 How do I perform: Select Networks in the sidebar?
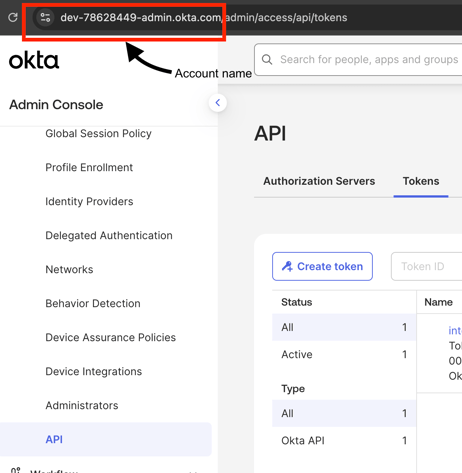[x=69, y=269]
